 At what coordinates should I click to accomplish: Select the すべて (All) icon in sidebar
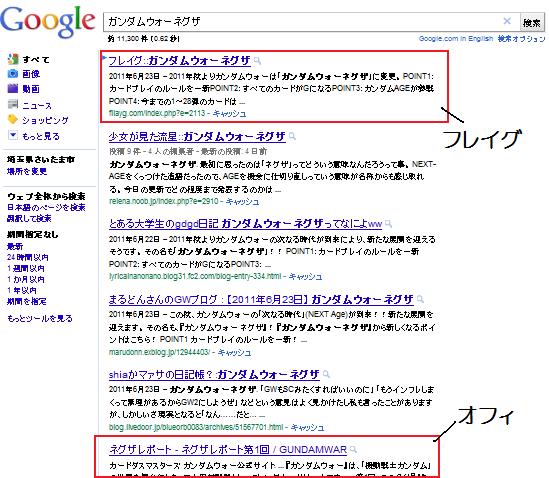tap(13, 59)
